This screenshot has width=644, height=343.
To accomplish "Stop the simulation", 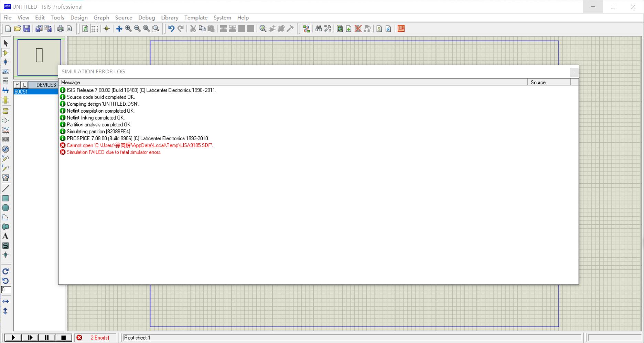I will click(x=63, y=338).
